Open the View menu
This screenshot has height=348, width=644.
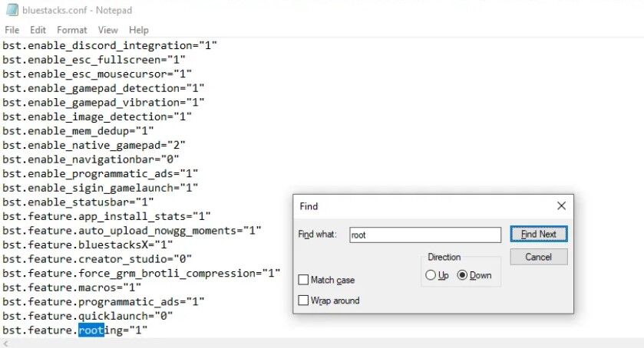[x=108, y=30]
